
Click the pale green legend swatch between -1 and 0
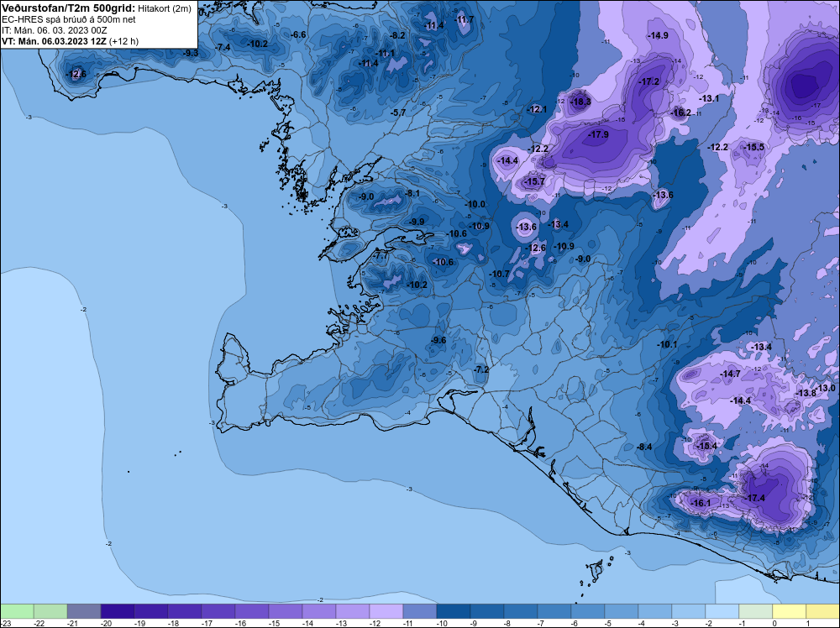coord(755,611)
